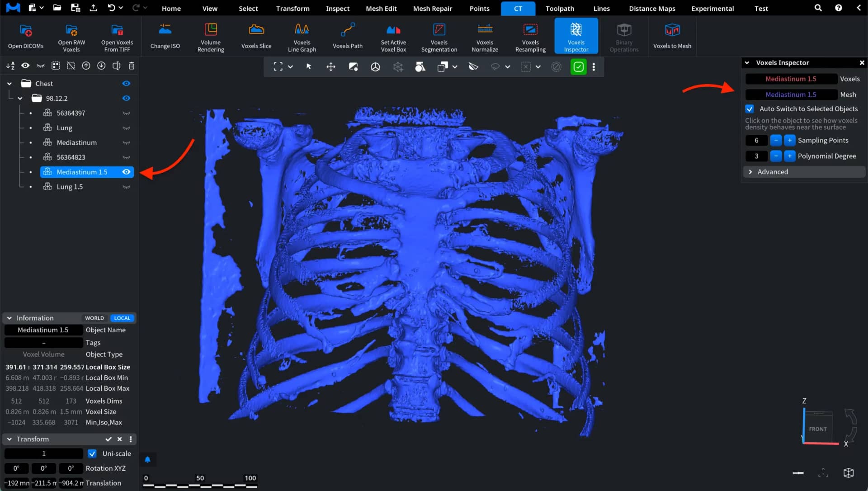Image resolution: width=868 pixels, height=491 pixels.
Task: Show the Lung object via eye icon
Action: tap(127, 128)
